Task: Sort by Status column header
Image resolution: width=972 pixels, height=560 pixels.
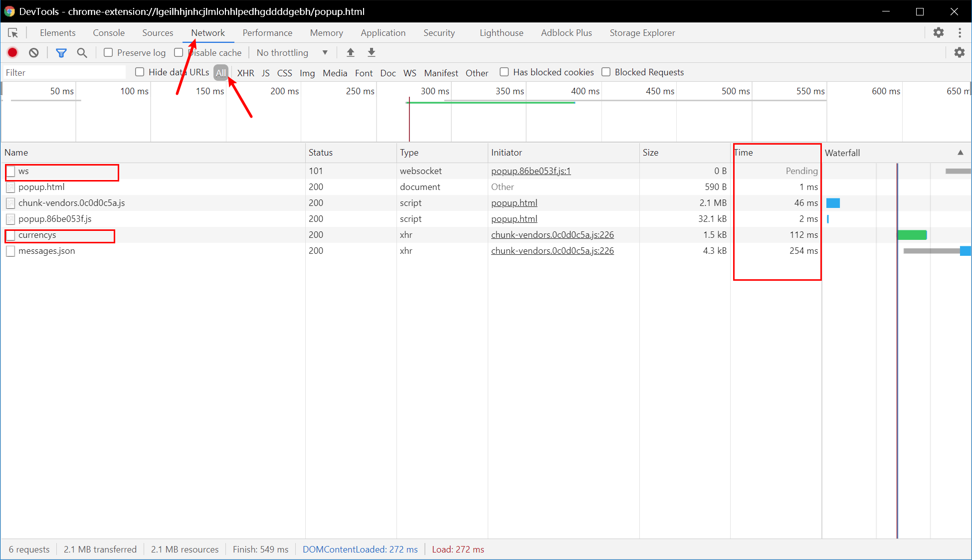Action: 351,153
